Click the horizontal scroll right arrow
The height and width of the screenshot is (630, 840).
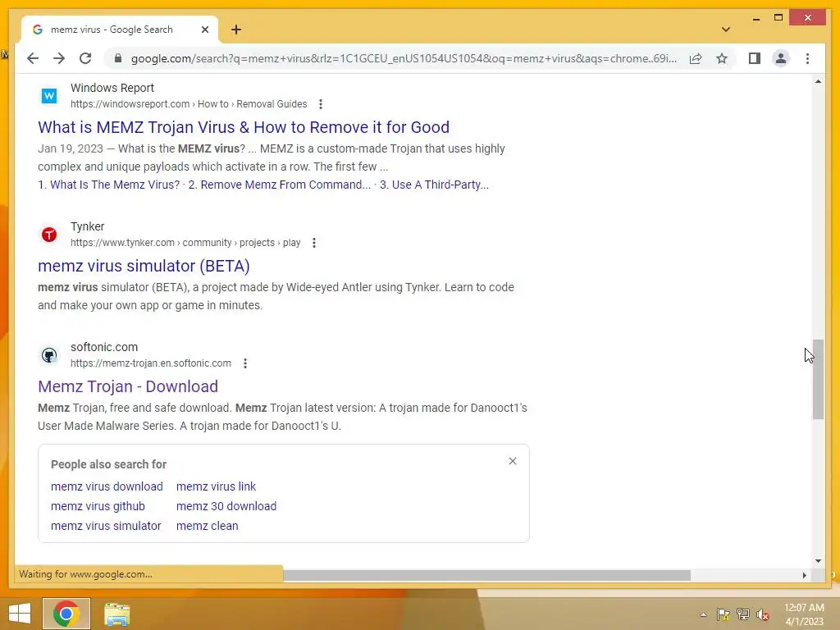pyautogui.click(x=804, y=575)
